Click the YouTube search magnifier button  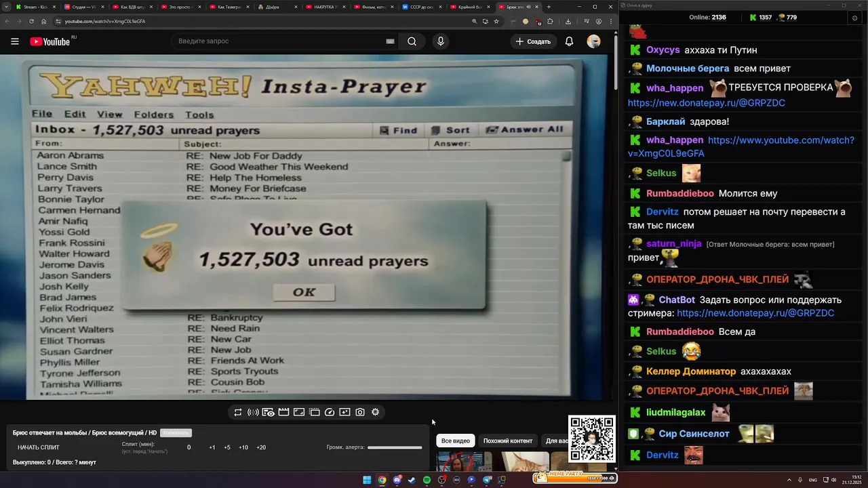pyautogui.click(x=412, y=41)
